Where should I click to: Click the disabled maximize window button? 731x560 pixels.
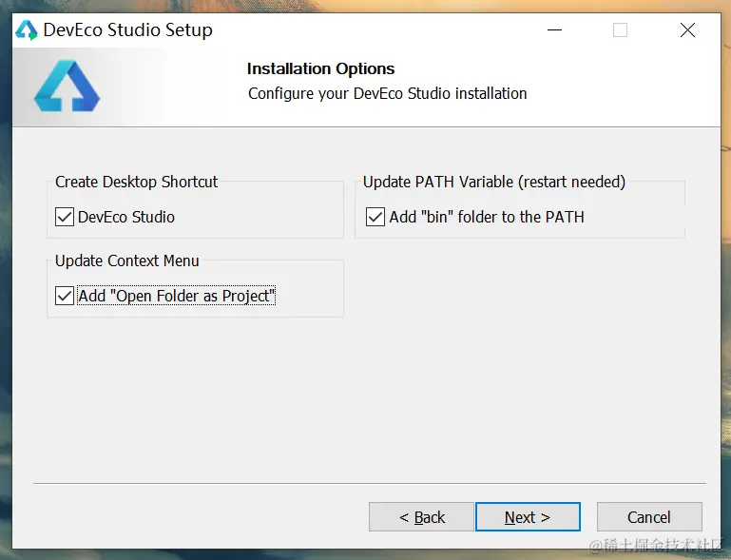[620, 30]
